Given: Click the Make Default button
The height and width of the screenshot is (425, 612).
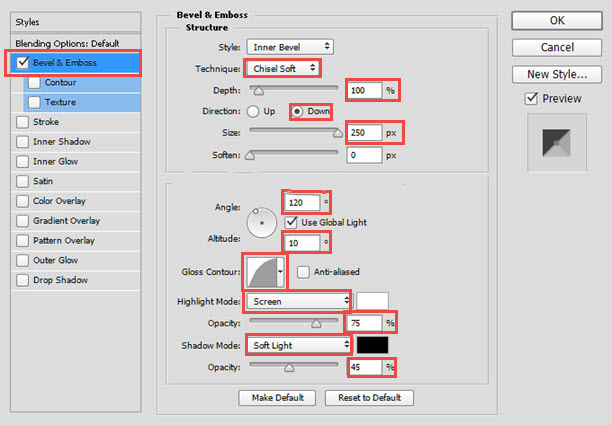Looking at the screenshot, I should pos(277,398).
